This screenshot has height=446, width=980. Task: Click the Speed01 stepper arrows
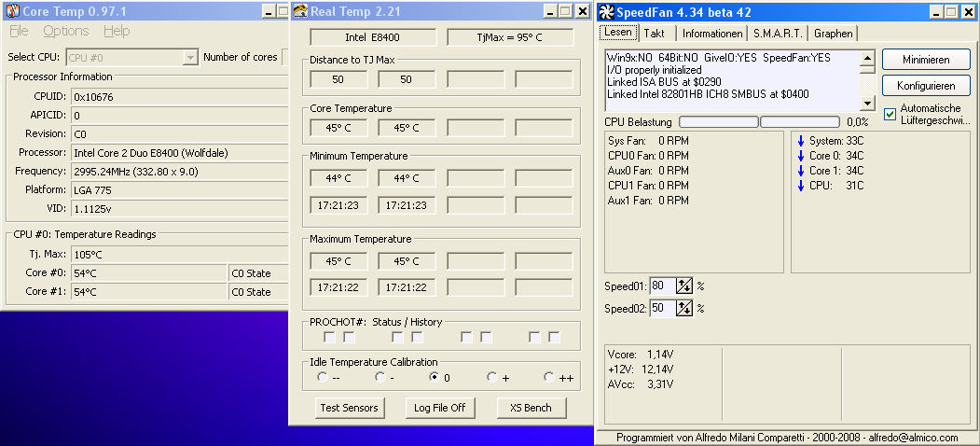[684, 286]
